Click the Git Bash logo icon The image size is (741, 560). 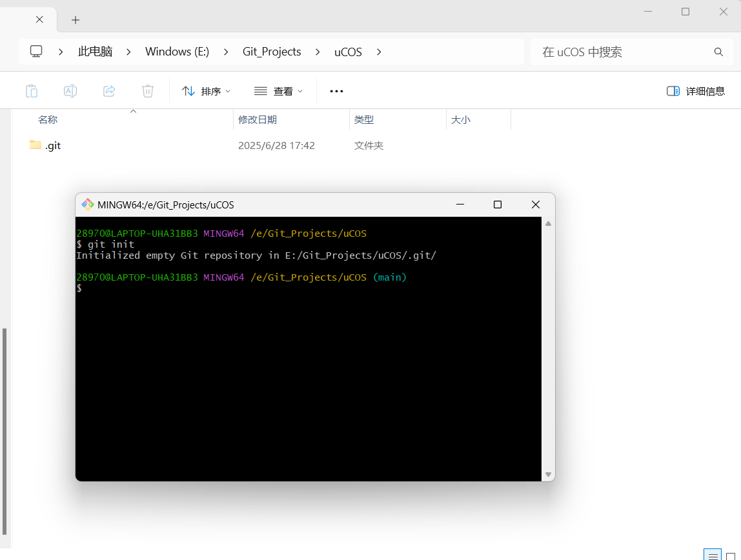click(x=87, y=205)
